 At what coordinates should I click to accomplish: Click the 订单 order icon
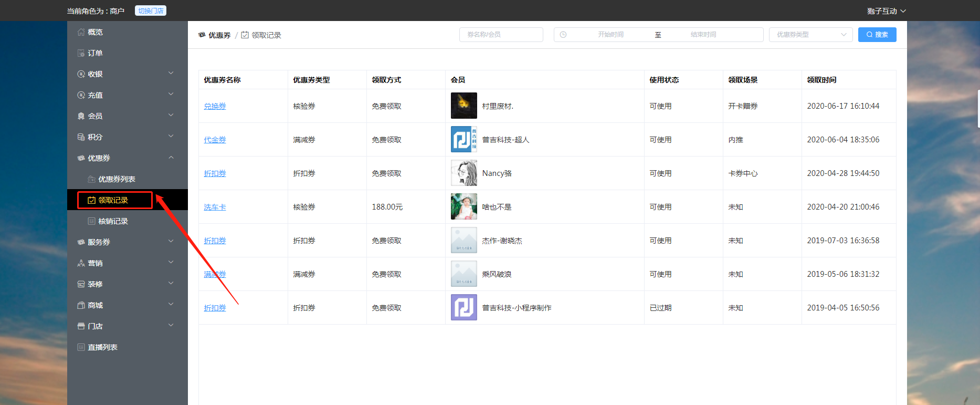(x=81, y=53)
